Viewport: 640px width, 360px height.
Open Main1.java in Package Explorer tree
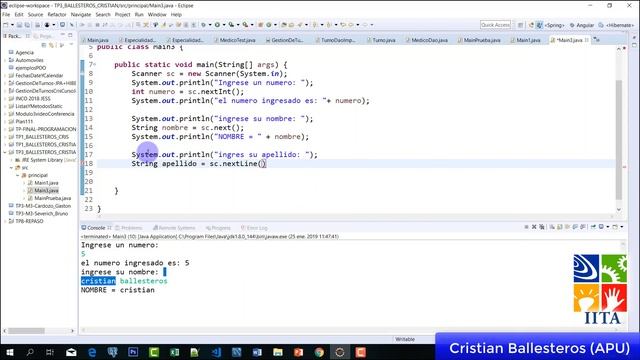click(x=46, y=183)
